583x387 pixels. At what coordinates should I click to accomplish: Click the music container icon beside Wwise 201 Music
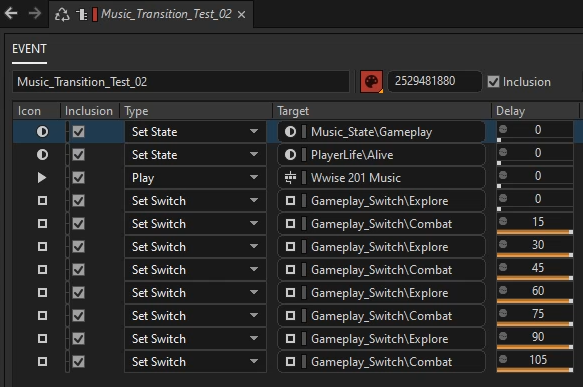pos(290,178)
